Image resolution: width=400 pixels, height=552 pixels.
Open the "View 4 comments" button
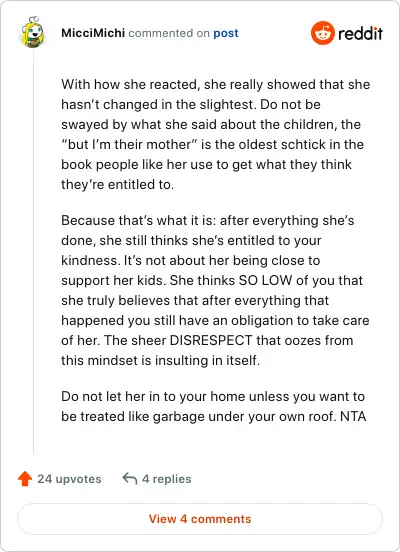[200, 519]
